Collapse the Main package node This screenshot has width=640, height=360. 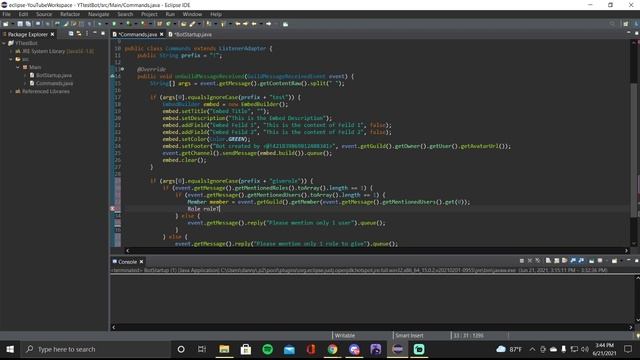tap(18, 67)
